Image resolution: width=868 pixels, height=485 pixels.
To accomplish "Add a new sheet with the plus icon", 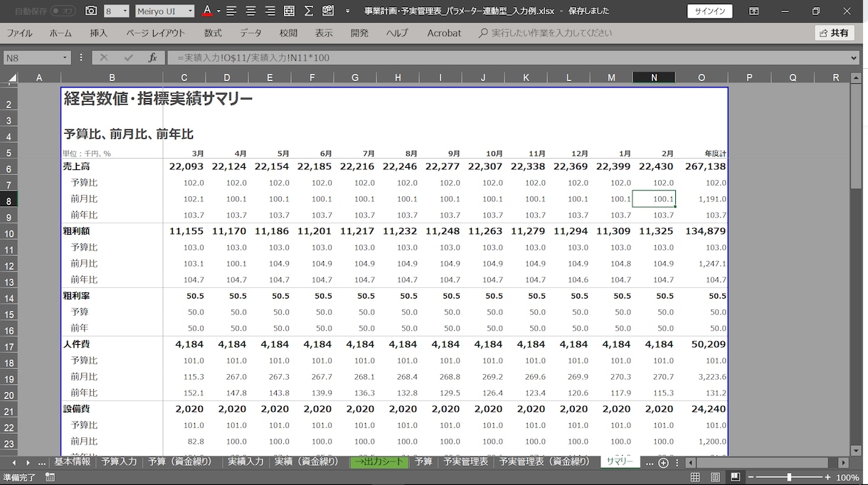I will [663, 463].
